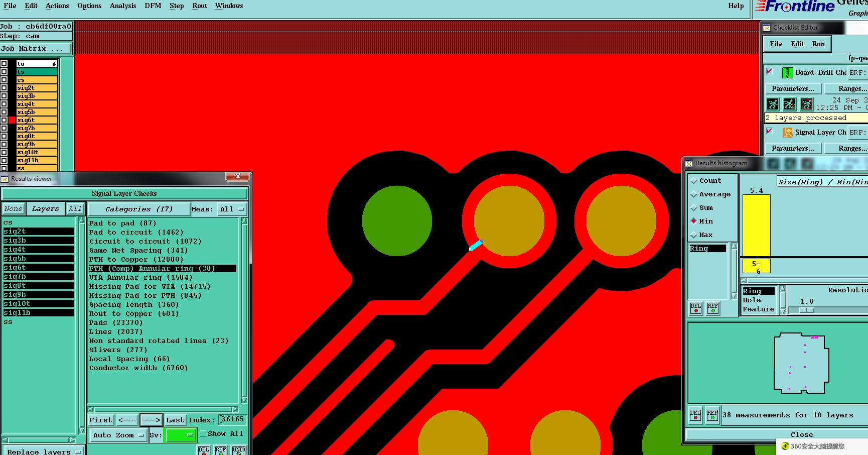Click Parameters button under Board-Drill Checks

coord(793,89)
